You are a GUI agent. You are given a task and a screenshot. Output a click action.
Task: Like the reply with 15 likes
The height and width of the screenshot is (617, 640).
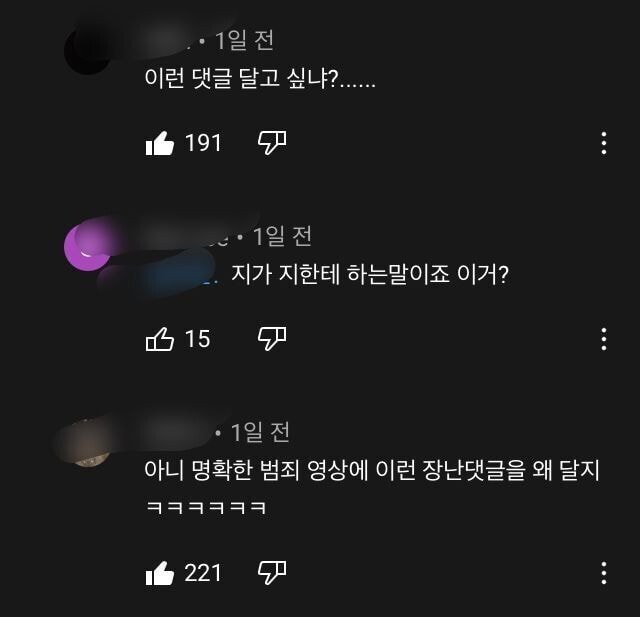(x=160, y=339)
